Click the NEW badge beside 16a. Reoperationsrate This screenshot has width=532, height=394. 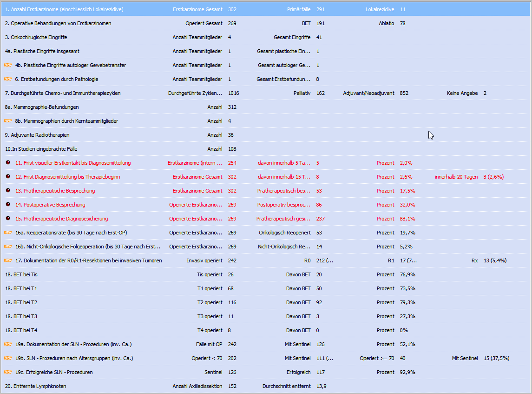coord(8,232)
